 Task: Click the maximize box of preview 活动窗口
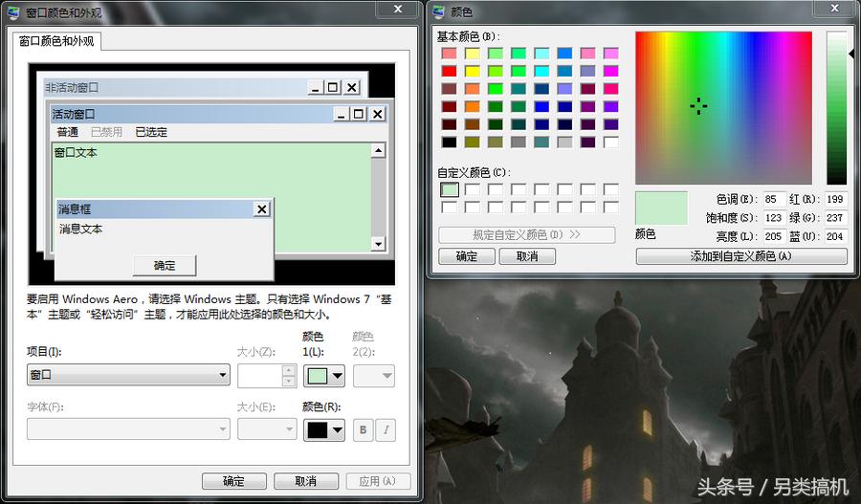(358, 114)
